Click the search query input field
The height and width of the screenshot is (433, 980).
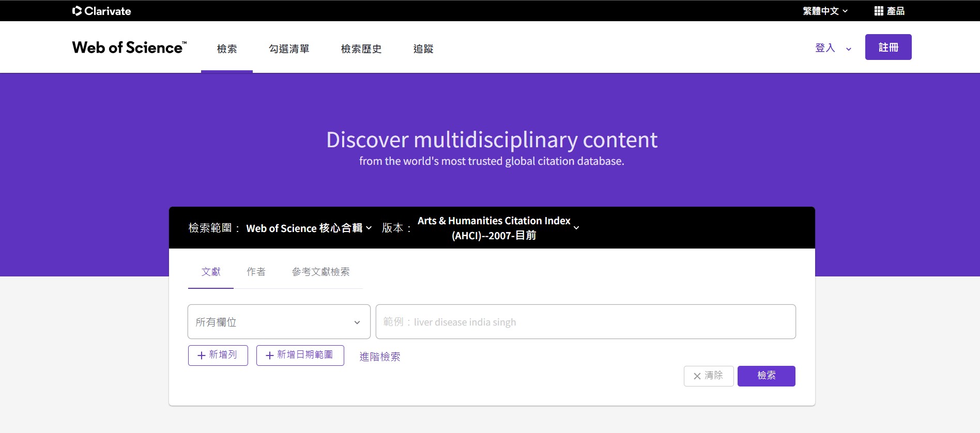click(x=586, y=322)
